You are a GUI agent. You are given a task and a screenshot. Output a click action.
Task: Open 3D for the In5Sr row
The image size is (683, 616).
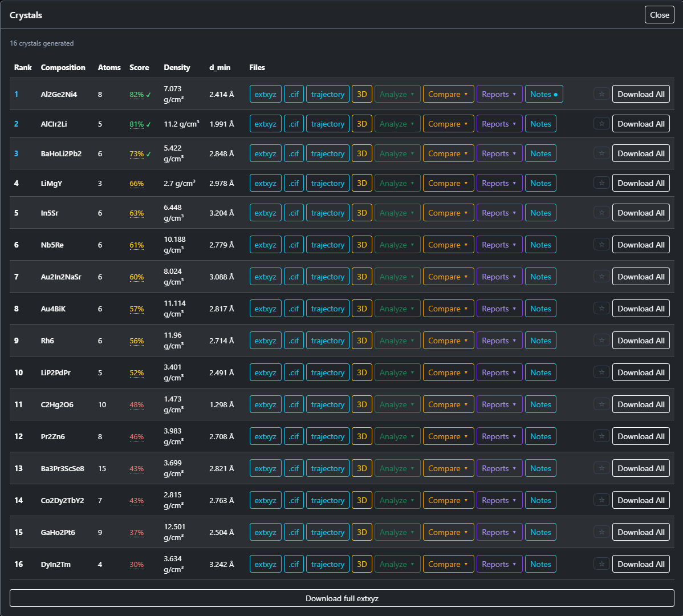[x=362, y=213]
